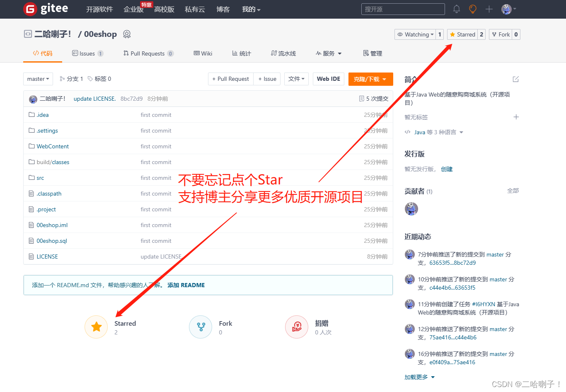This screenshot has height=392, width=566.
Task: Click 全部 contributors link
Action: coord(513,191)
